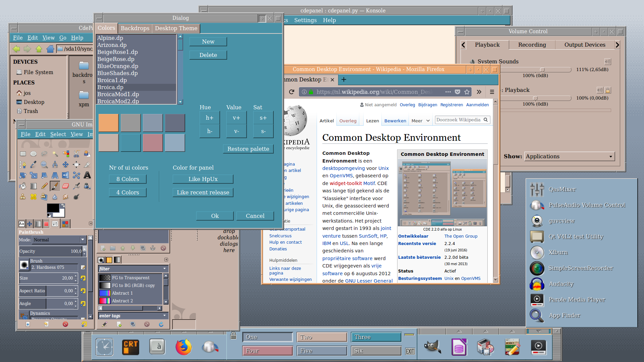The height and width of the screenshot is (362, 644).
Task: Click the Restore palette button
Action: [248, 149]
